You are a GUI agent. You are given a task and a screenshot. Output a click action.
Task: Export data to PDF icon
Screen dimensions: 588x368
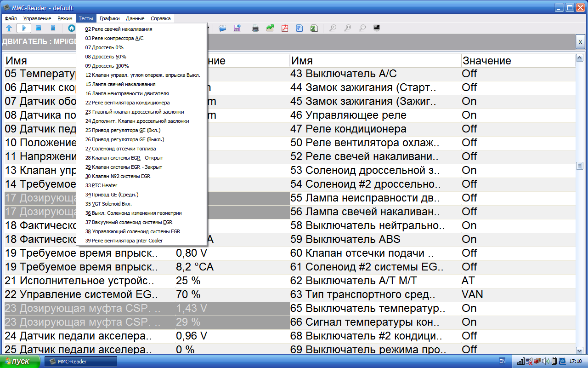tap(285, 28)
